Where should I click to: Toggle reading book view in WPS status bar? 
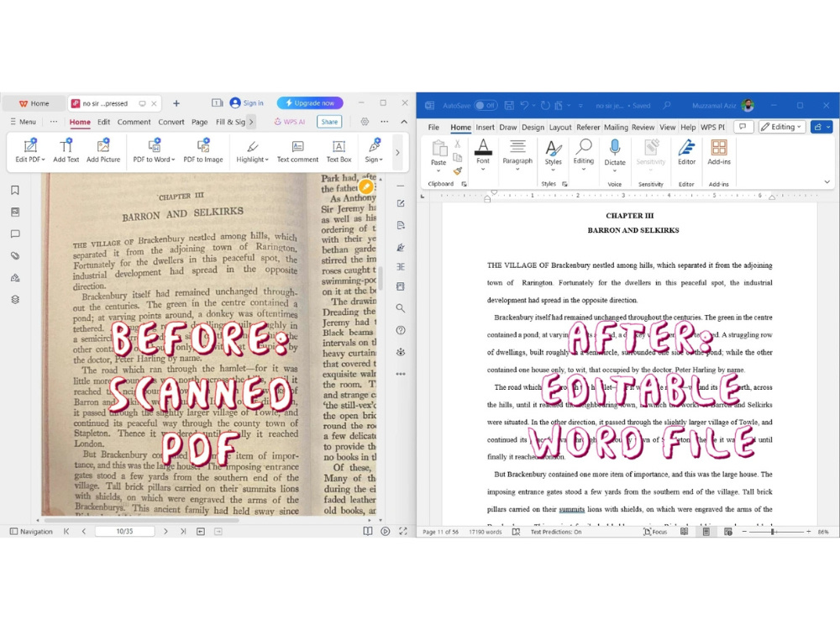point(368,532)
